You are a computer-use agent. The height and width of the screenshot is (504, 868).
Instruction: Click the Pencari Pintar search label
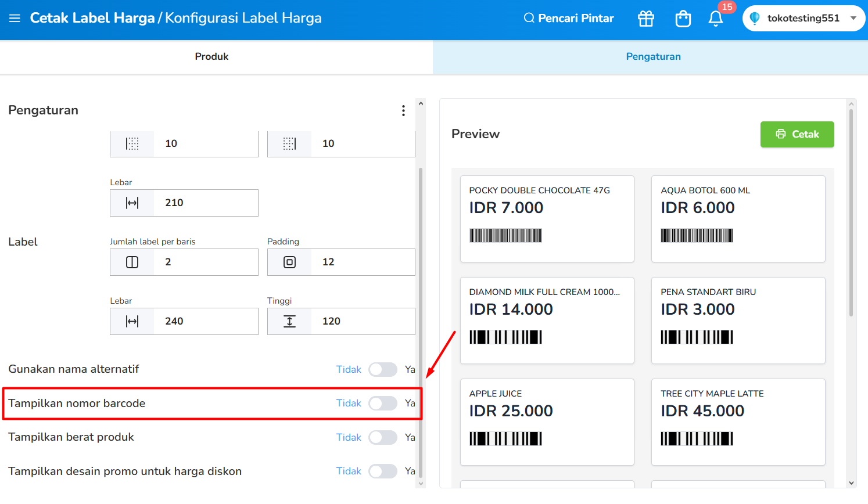pos(576,18)
